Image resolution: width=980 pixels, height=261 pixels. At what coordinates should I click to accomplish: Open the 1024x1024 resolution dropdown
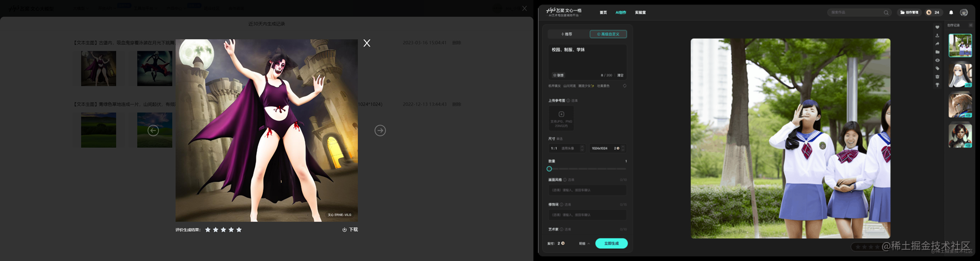tap(608, 148)
